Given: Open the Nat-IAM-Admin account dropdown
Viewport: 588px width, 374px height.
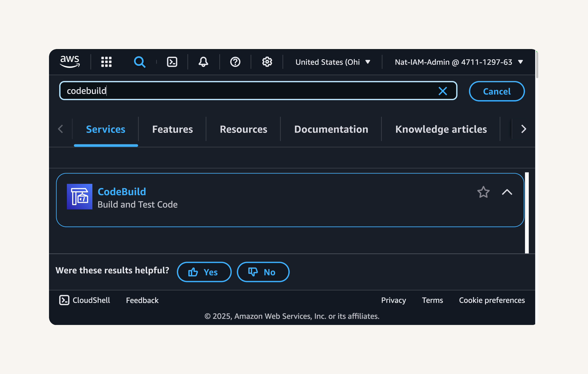Looking at the screenshot, I should 459,62.
